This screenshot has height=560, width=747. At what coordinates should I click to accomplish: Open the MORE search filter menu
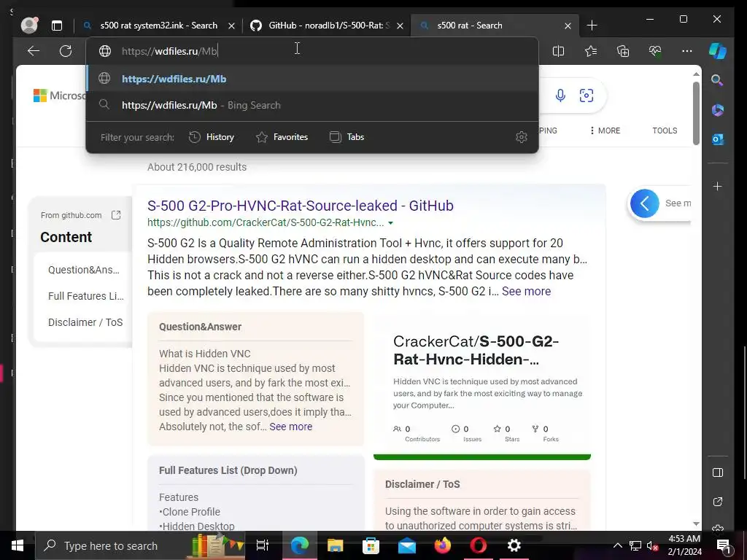tap(605, 131)
